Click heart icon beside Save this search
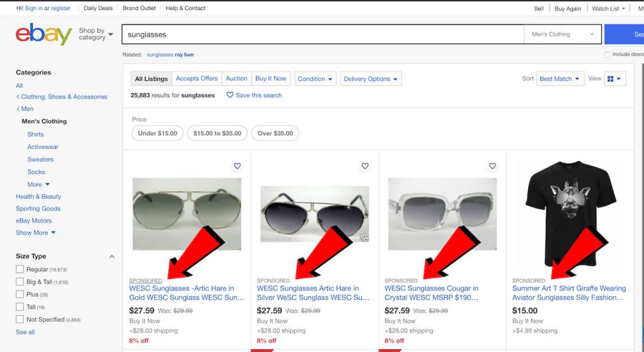 click(x=230, y=95)
